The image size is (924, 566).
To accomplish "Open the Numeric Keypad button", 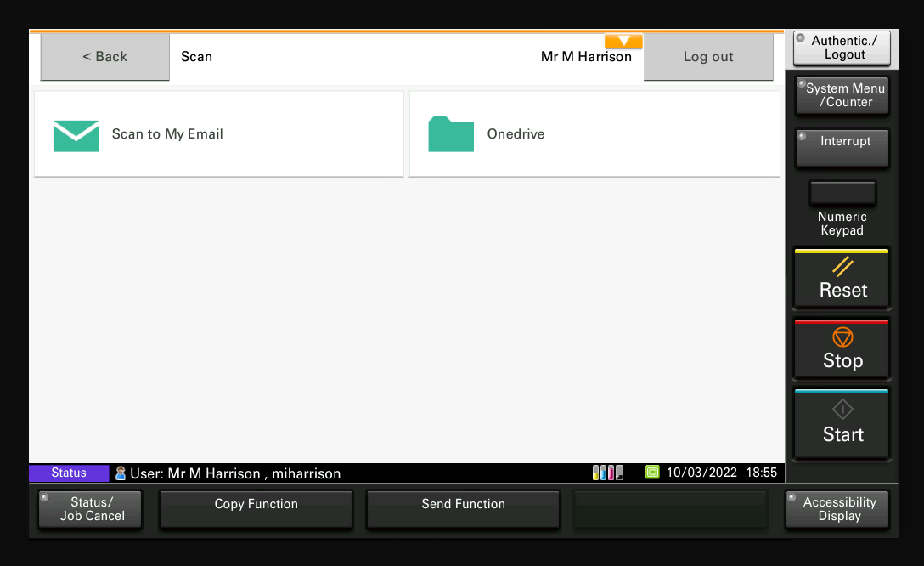I will click(842, 194).
